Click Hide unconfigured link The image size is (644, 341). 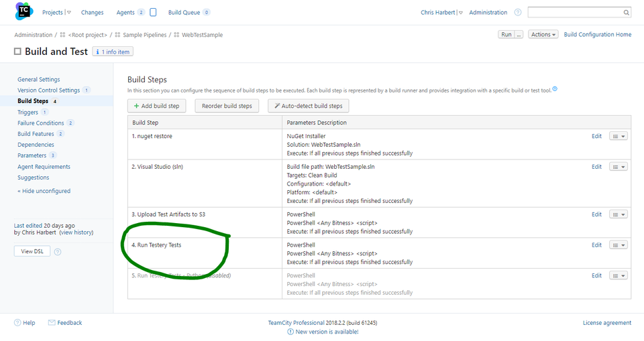44,191
